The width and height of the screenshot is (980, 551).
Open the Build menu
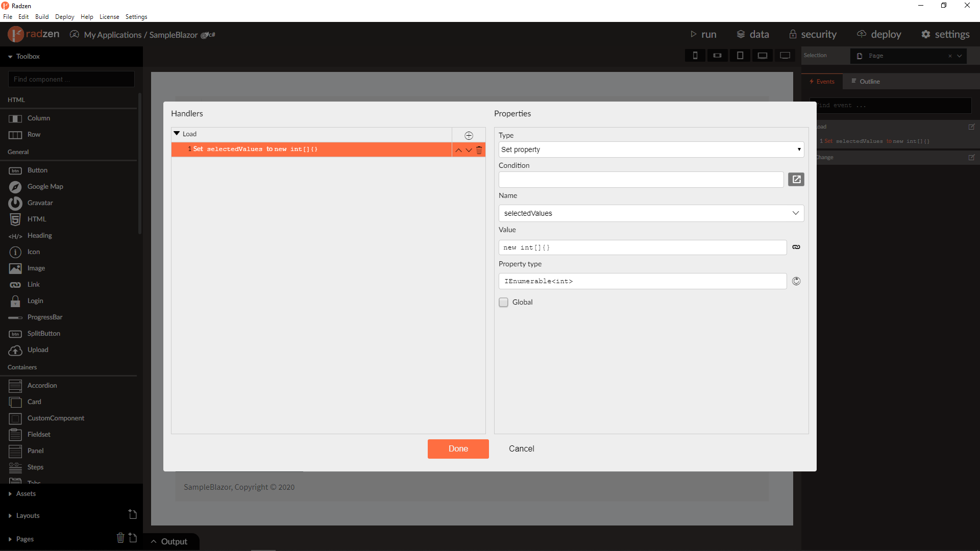coord(42,17)
